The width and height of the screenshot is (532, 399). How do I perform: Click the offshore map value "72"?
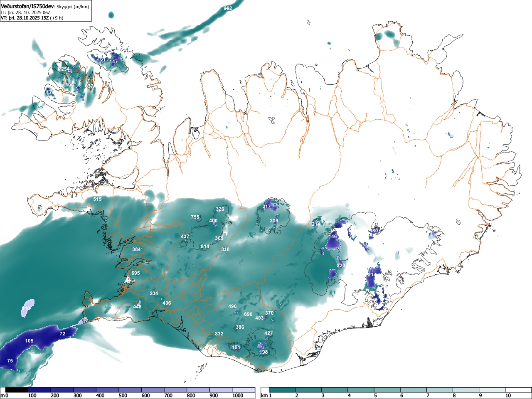[62, 334]
